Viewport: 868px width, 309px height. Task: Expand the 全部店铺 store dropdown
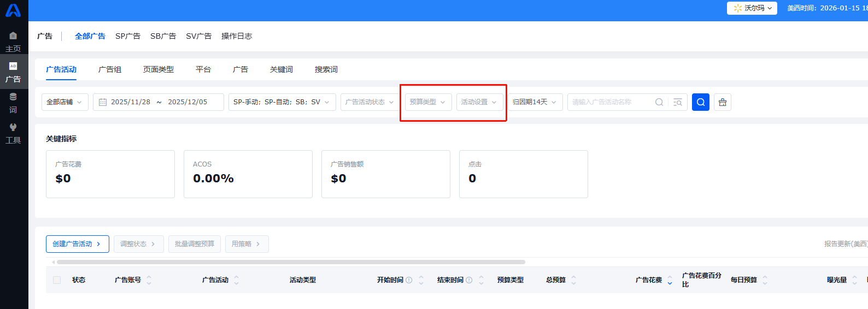click(x=64, y=102)
